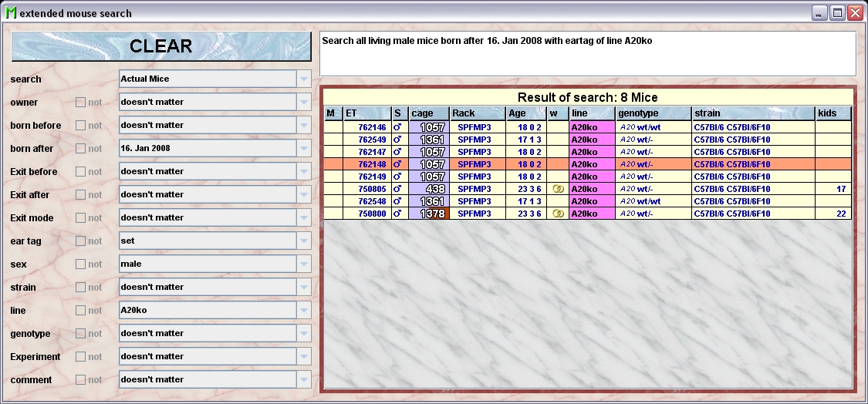Open the line dropdown set to A20ko
The width and height of the screenshot is (868, 404).
click(304, 310)
